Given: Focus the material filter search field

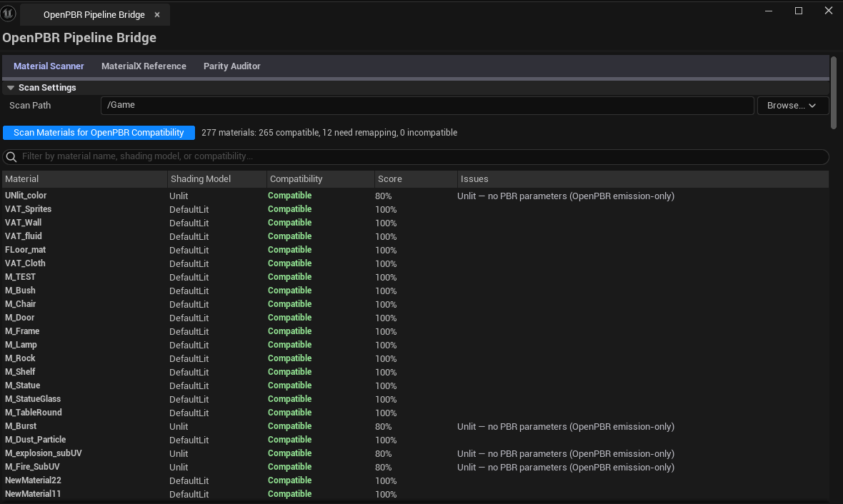Looking at the screenshot, I should click(x=416, y=157).
